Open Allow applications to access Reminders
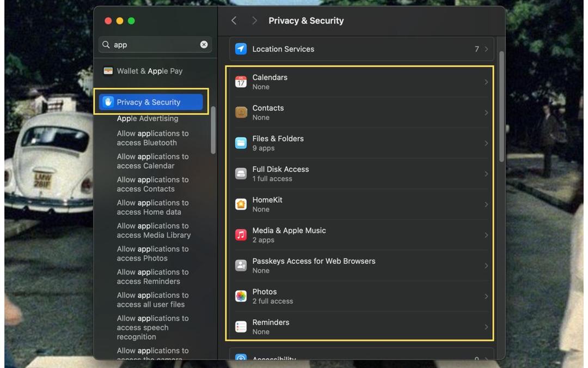The image size is (588, 368). [152, 277]
